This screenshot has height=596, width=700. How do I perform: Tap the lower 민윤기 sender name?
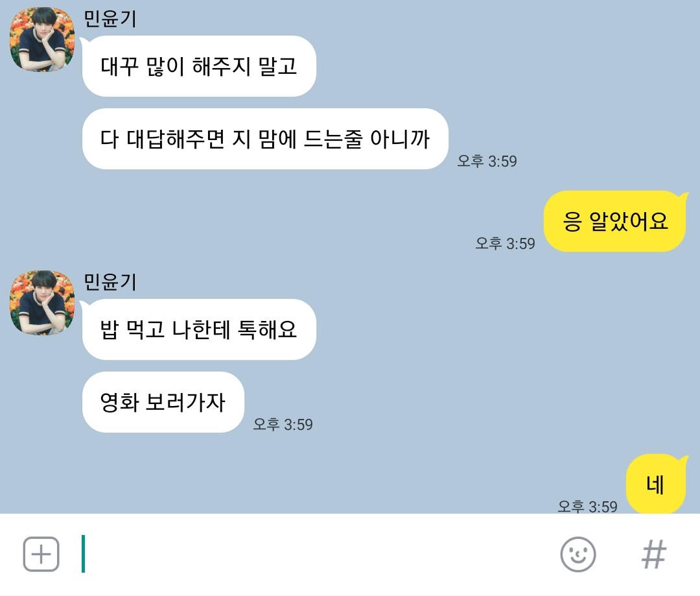coord(110,282)
